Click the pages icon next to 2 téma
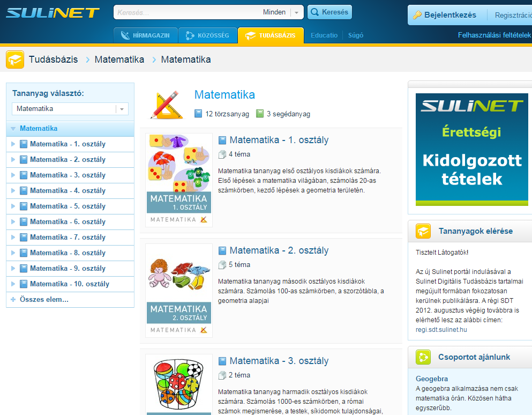 coord(222,375)
